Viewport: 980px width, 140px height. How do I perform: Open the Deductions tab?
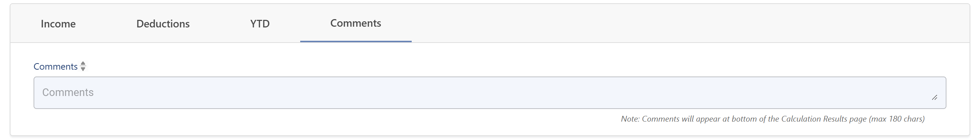tap(163, 23)
